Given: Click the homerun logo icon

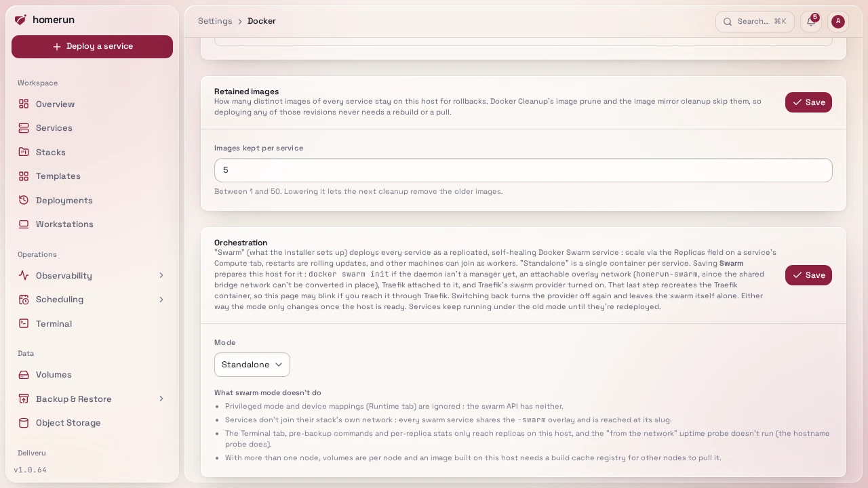Looking at the screenshot, I should point(20,20).
